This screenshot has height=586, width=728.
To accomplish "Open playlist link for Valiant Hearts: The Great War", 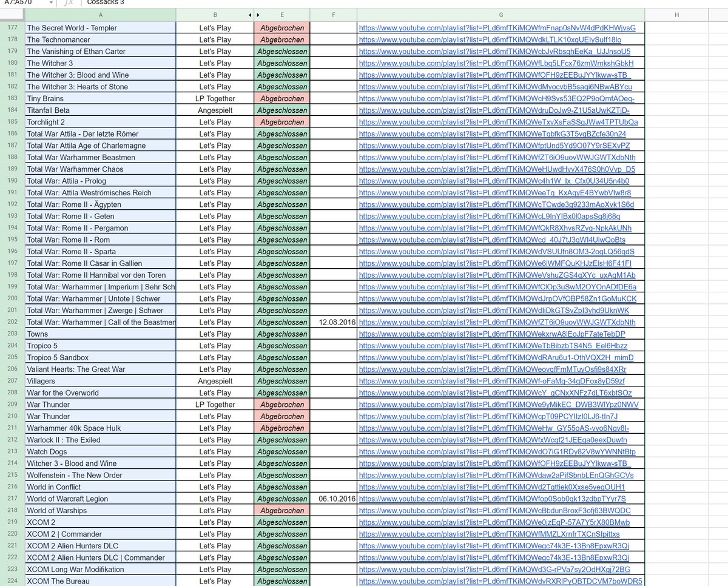I will pyautogui.click(x=492, y=369).
